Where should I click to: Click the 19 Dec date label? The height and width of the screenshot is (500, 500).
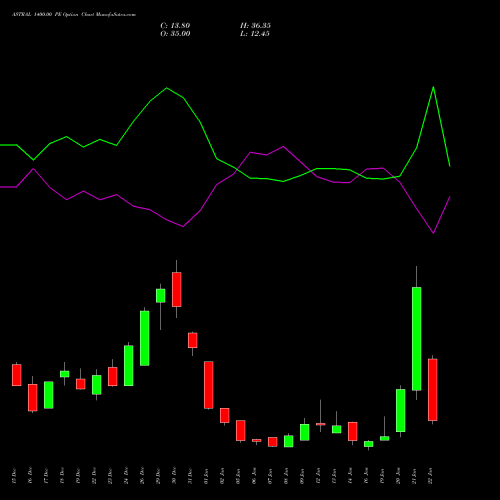(x=78, y=476)
